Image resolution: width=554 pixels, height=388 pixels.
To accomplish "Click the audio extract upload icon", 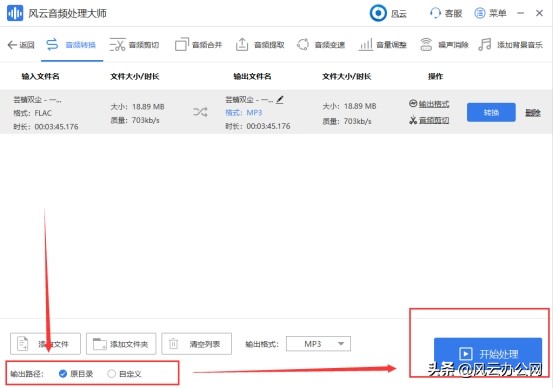I will point(242,45).
